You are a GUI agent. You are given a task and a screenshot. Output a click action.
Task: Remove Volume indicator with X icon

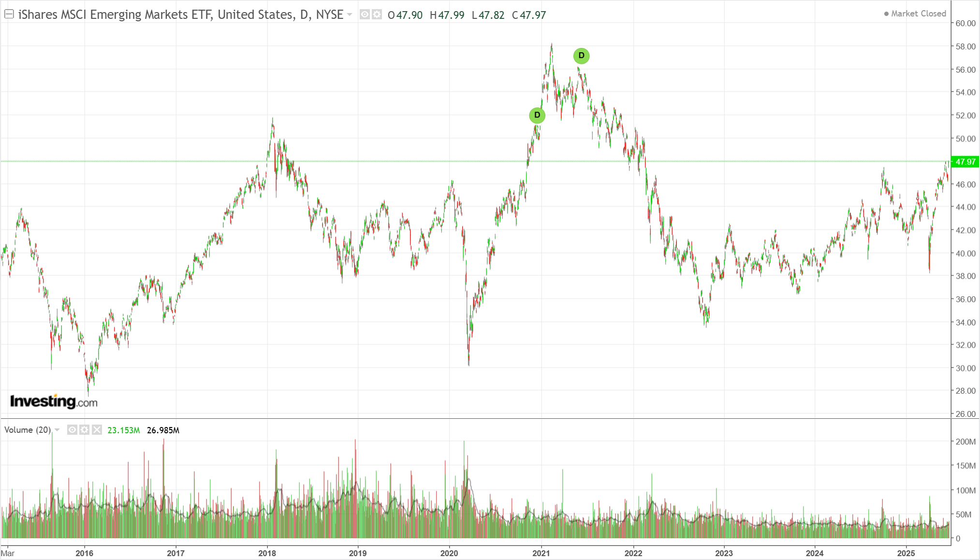97,429
